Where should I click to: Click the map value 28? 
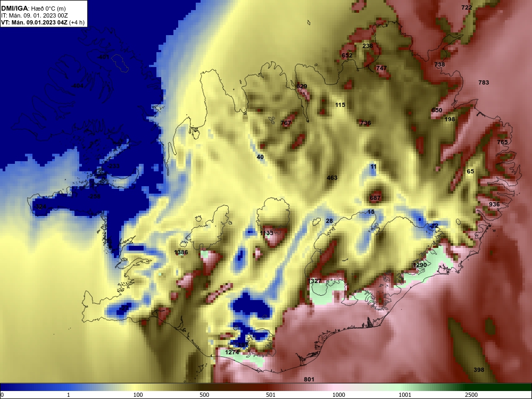(329, 221)
